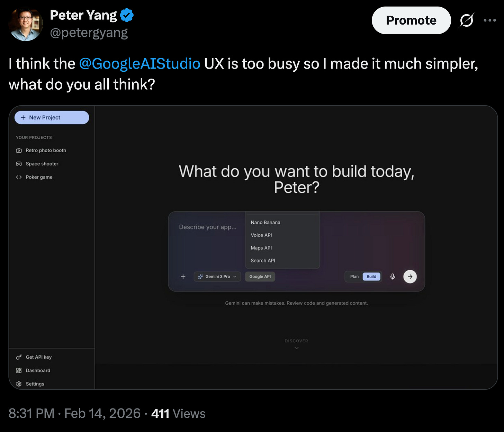Select Build in the Plan/Build toggle

coord(371,277)
